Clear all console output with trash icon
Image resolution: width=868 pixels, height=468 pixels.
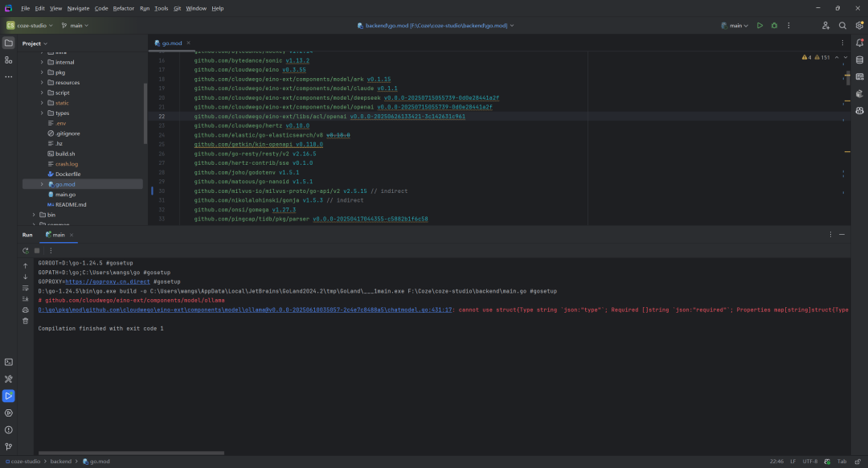click(26, 321)
